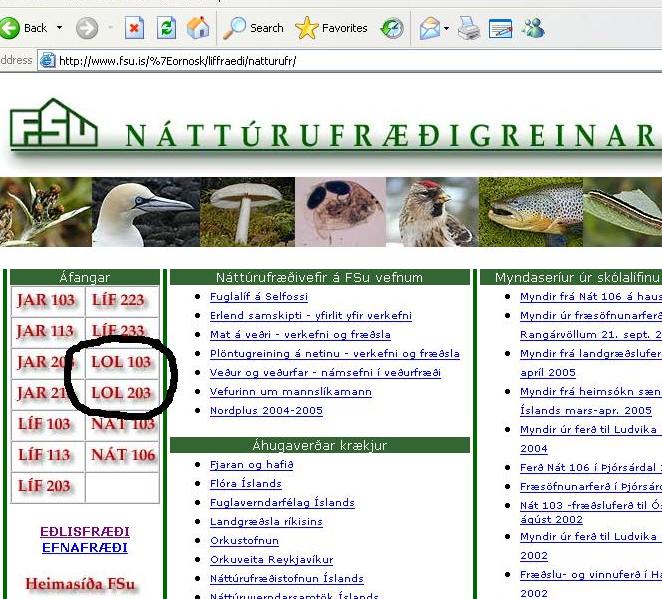The image size is (662, 599).
Task: Click the white mushroom photo
Action: pos(247,212)
